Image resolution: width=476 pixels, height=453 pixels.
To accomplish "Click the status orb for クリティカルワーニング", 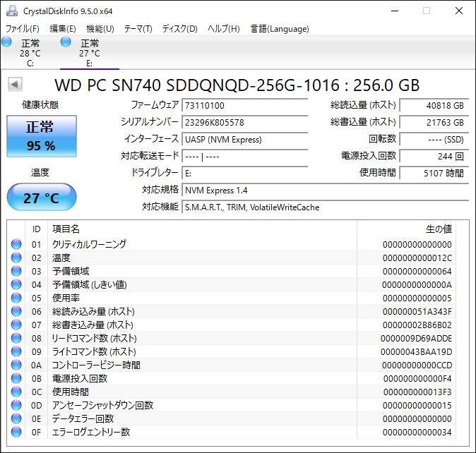I will [x=16, y=245].
